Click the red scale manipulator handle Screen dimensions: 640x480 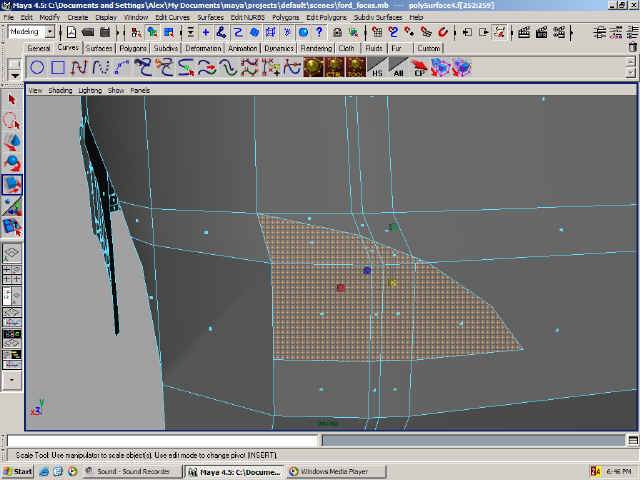coord(341,288)
